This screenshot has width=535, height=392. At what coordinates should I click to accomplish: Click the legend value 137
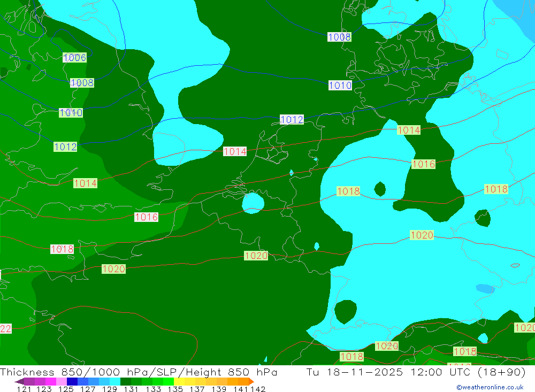[197, 389]
